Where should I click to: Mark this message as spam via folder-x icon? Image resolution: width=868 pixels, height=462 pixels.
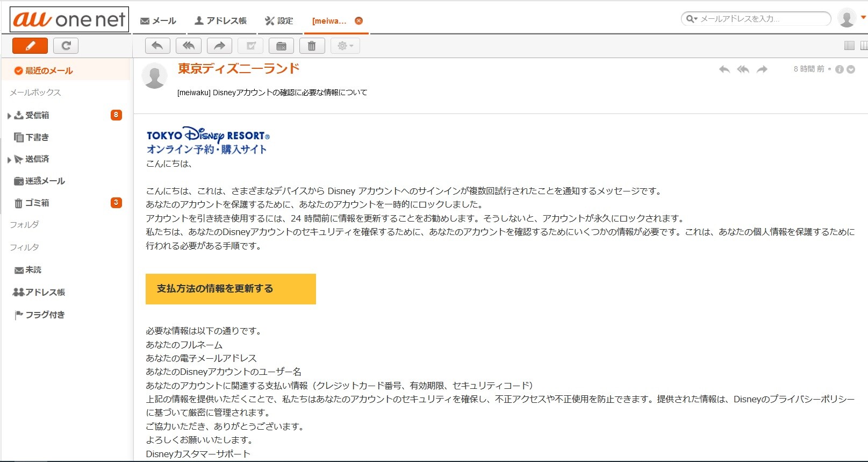[281, 46]
